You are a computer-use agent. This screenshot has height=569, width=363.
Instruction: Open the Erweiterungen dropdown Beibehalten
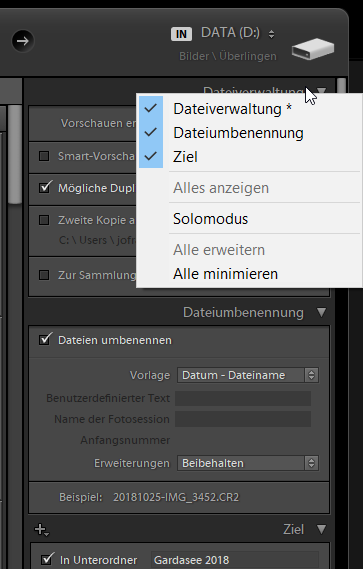pos(248,463)
